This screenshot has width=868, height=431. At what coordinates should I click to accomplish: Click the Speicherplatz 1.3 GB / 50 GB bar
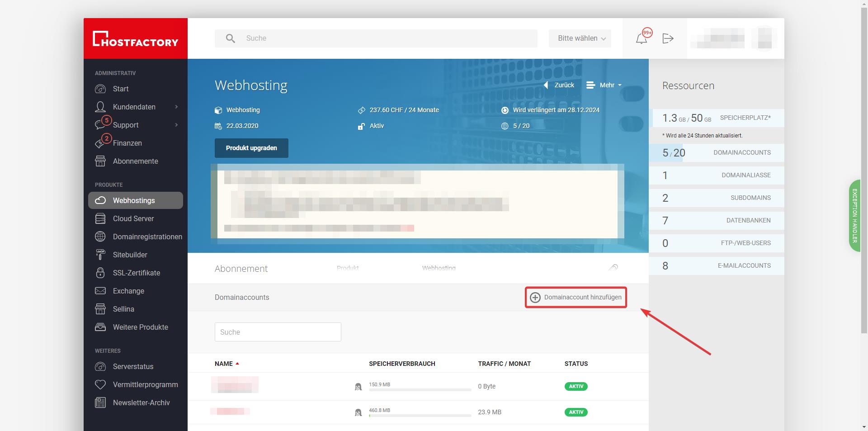(717, 118)
